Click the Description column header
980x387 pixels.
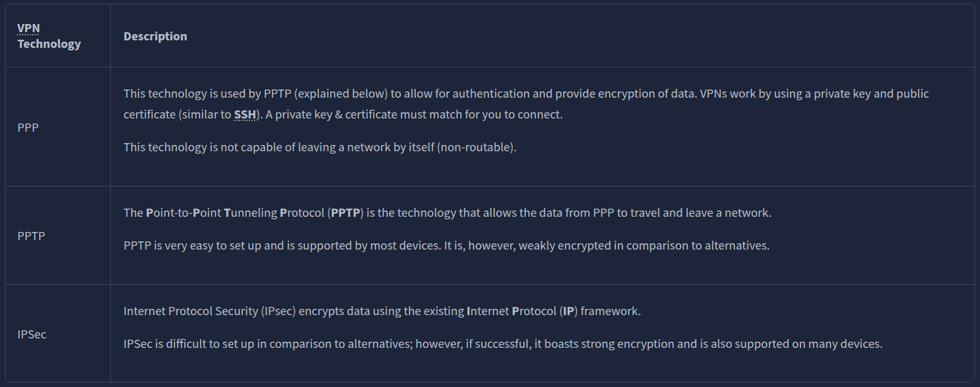pos(155,36)
